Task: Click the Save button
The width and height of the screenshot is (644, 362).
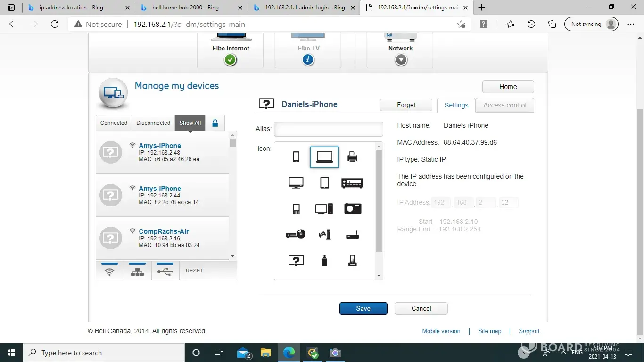Action: tap(363, 308)
